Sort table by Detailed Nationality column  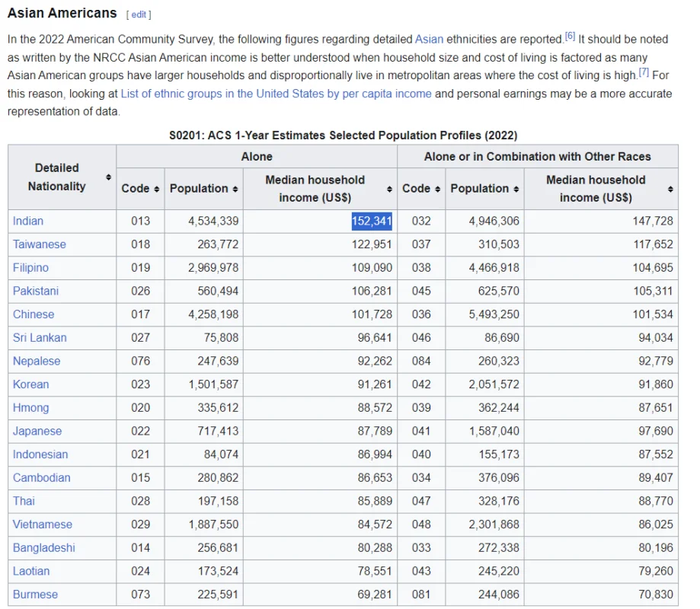pos(108,177)
